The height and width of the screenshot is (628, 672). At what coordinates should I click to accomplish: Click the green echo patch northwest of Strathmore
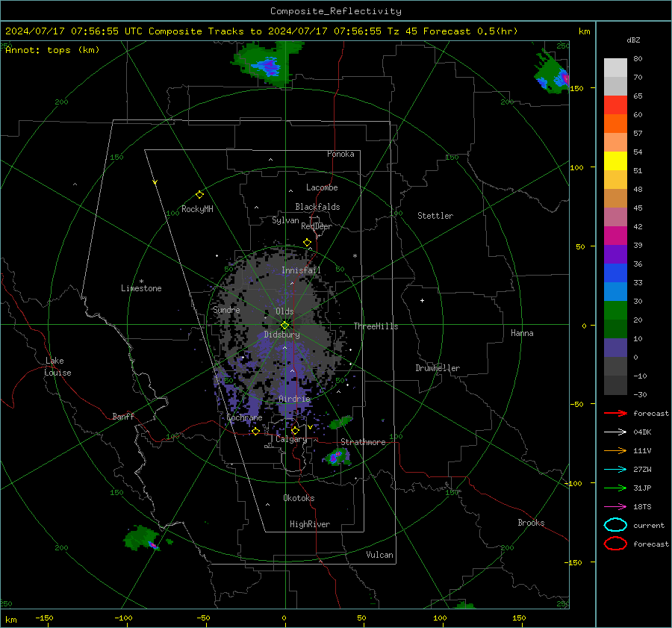click(340, 423)
